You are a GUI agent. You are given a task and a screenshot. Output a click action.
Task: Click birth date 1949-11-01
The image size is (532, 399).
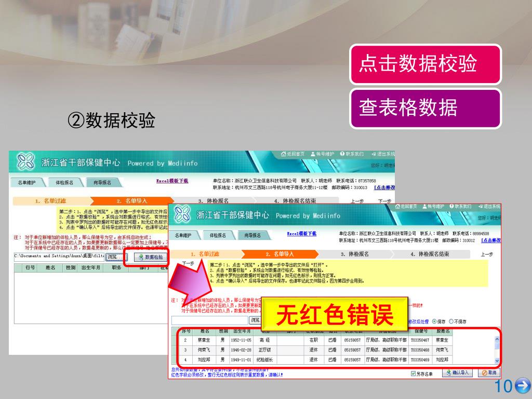(x=241, y=360)
